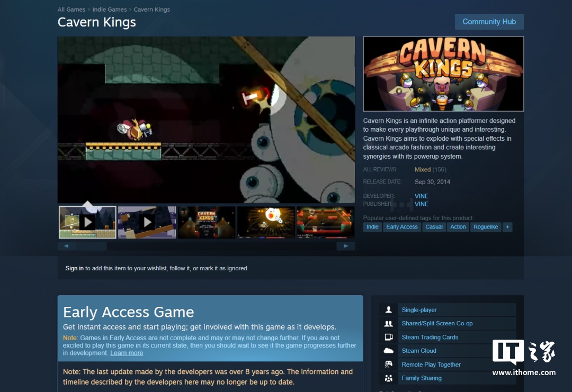This screenshot has width=572, height=392.
Task: Click the Shared/Split Screen Co-op icon
Action: pos(389,324)
